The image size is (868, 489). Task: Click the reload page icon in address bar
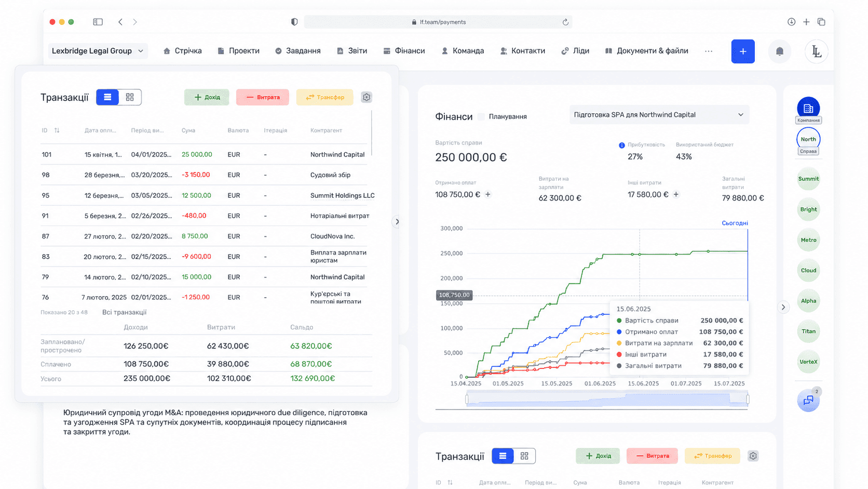coord(565,22)
